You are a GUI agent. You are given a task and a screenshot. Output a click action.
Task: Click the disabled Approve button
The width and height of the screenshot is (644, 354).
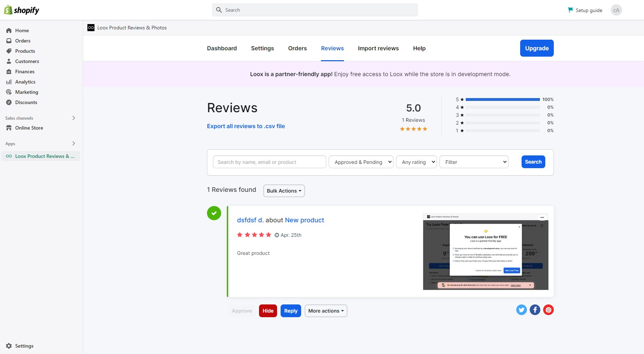tap(242, 311)
